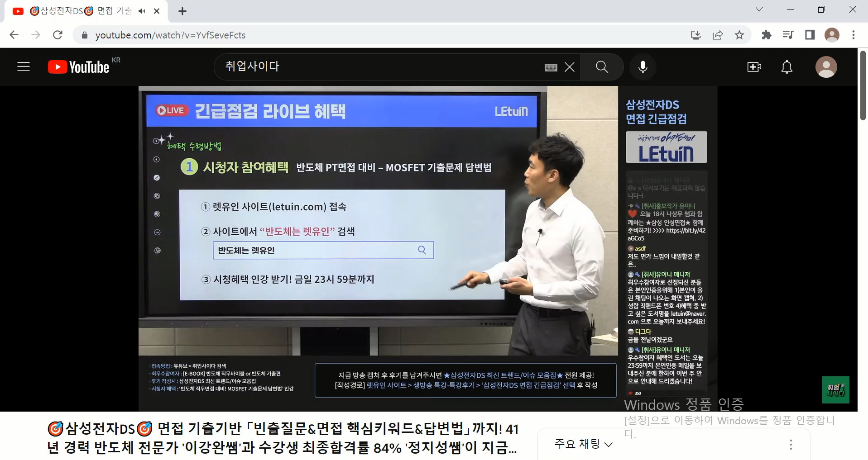Screen dimensions: 868x460
Task: Click the magnifier search button
Action: [x=602, y=67]
